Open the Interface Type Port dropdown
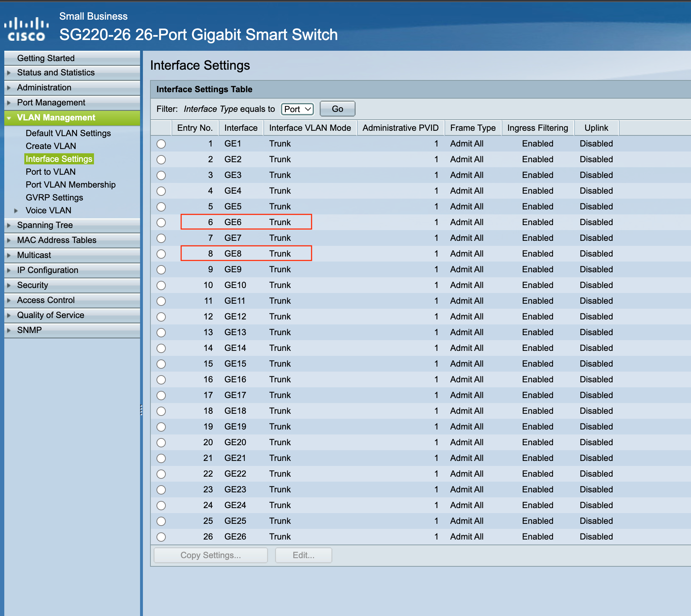This screenshot has width=691, height=616. pyautogui.click(x=297, y=109)
